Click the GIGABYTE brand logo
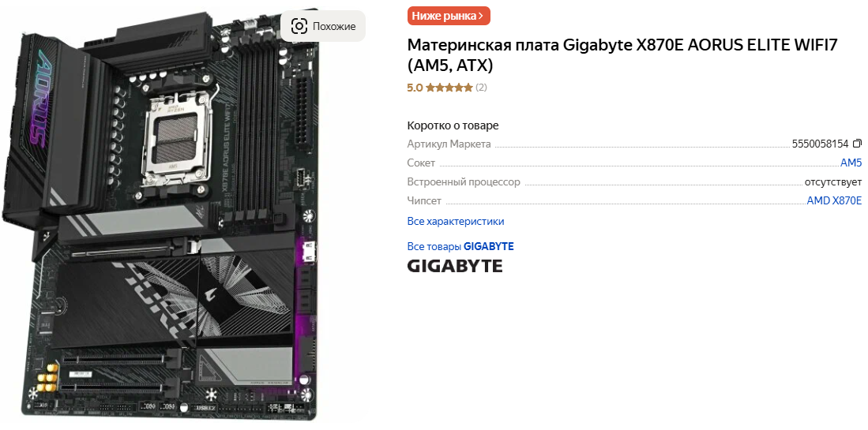This screenshot has width=868, height=430. [455, 266]
